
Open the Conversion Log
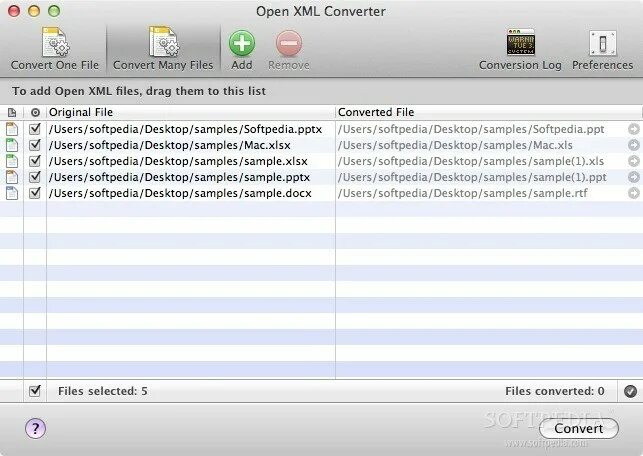click(x=520, y=49)
